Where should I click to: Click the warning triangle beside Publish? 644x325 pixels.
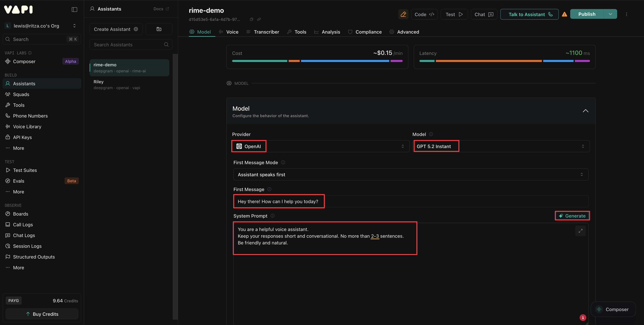click(565, 14)
